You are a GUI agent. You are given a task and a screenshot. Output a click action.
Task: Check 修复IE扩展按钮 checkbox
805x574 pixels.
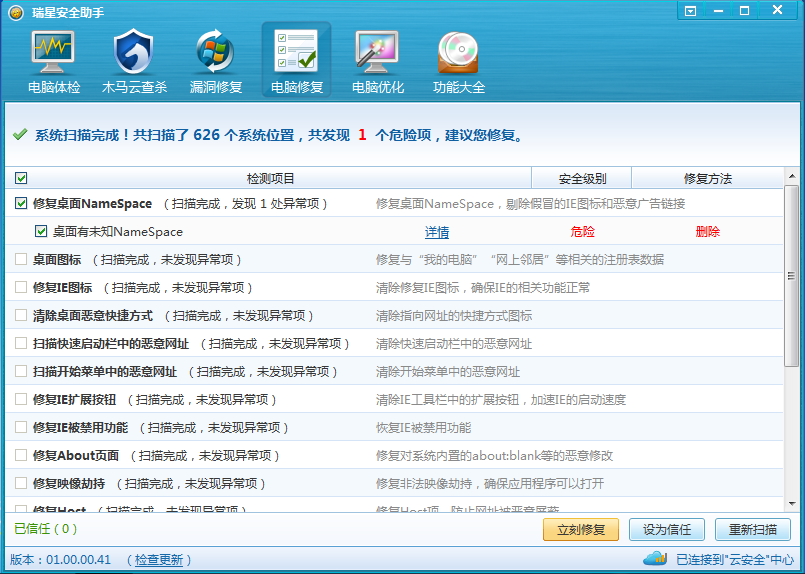pos(21,399)
